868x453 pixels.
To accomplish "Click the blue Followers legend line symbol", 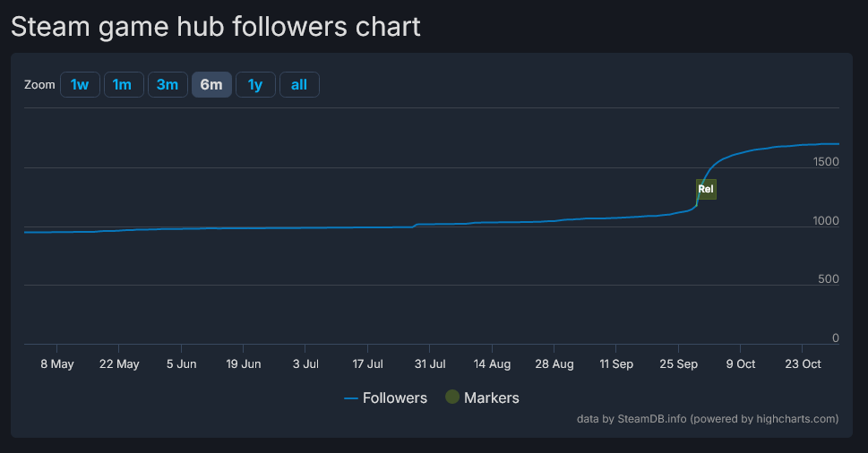I will (351, 397).
